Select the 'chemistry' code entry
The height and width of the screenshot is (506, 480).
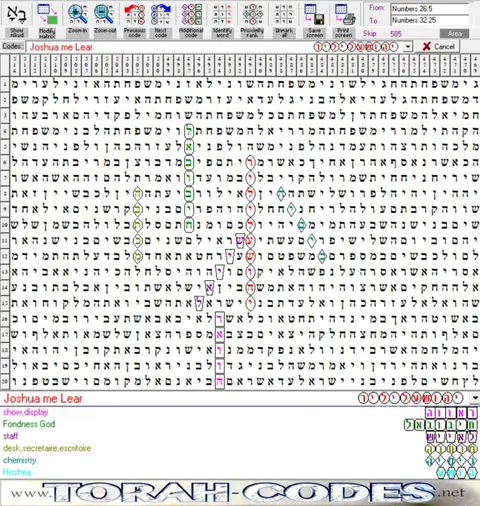[20, 460]
